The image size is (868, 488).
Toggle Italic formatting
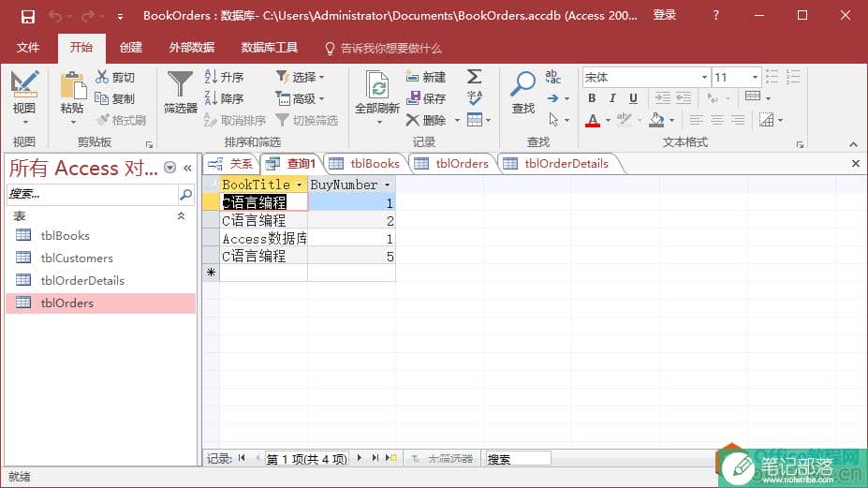612,98
